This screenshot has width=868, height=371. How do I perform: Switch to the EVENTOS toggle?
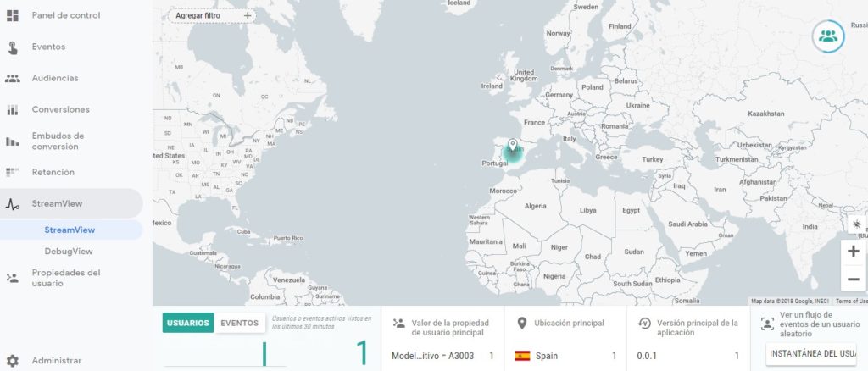pos(239,323)
